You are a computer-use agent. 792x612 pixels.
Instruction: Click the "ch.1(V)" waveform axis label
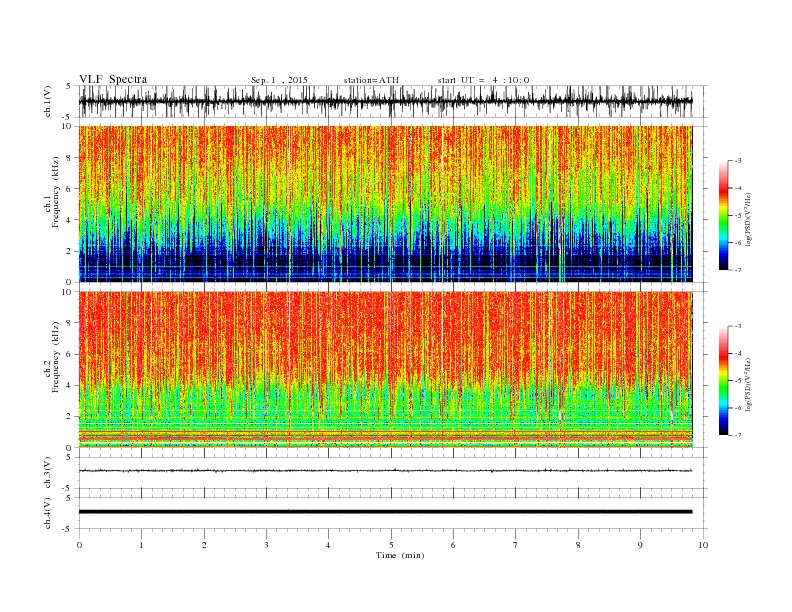pos(48,101)
